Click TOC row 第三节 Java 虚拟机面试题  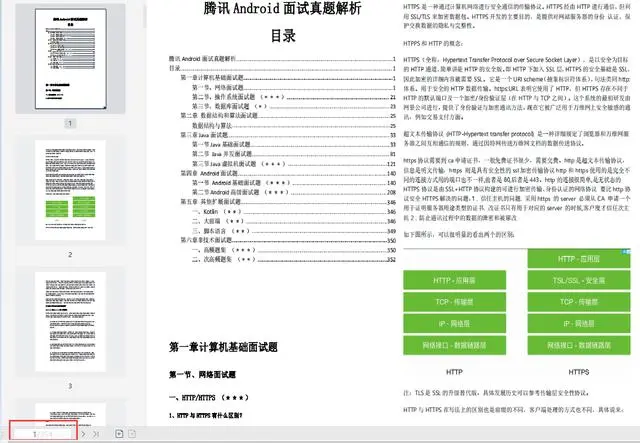point(294,164)
